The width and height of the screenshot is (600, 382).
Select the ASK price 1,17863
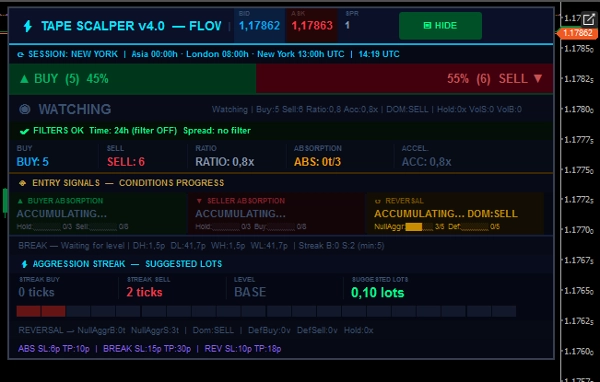[x=312, y=26]
